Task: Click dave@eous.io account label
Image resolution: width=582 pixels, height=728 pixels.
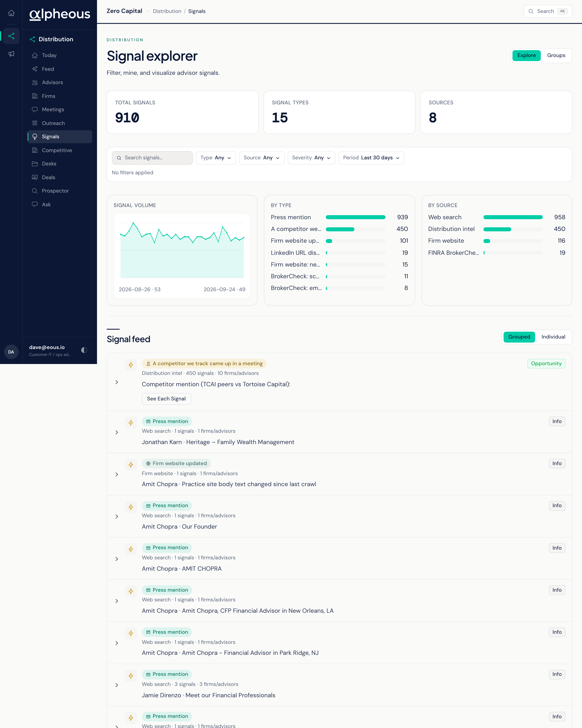Action: click(47, 347)
